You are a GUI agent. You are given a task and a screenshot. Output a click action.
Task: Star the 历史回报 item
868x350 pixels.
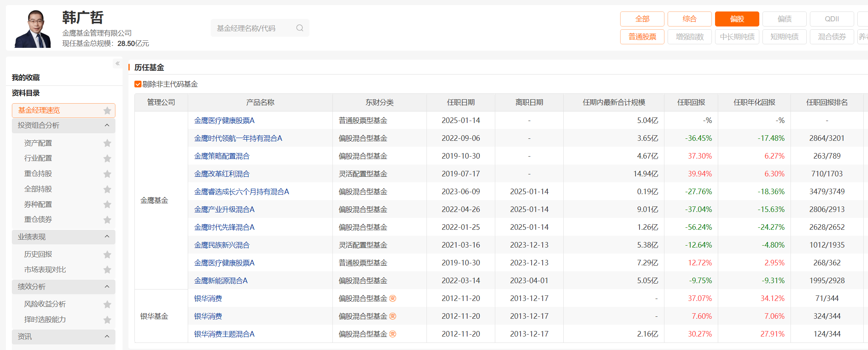[x=107, y=255]
